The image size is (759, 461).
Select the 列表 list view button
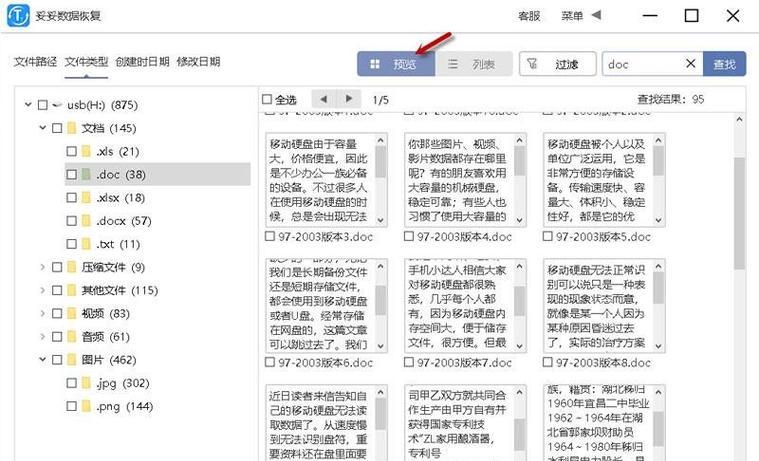[x=474, y=64]
